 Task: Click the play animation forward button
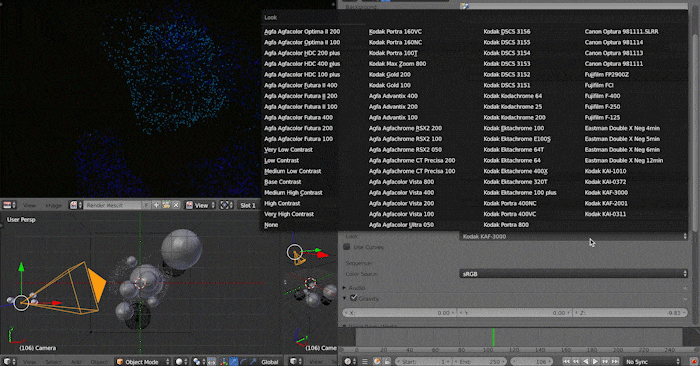[x=596, y=362]
